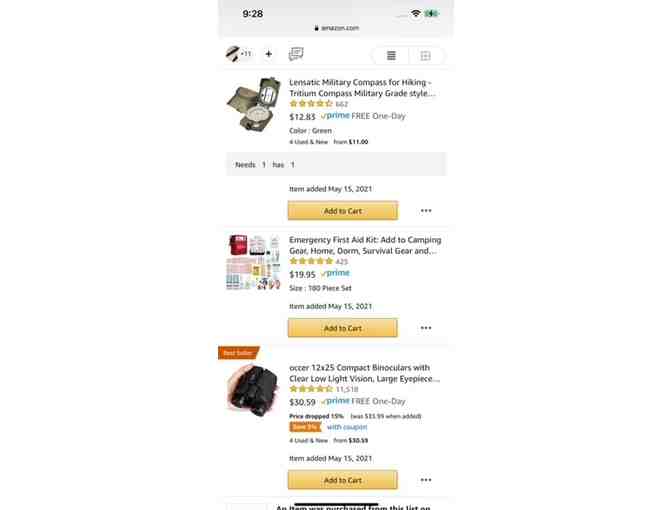Open Emergency First Aid Kit product title
Image resolution: width=672 pixels, height=510 pixels.
pyautogui.click(x=365, y=245)
